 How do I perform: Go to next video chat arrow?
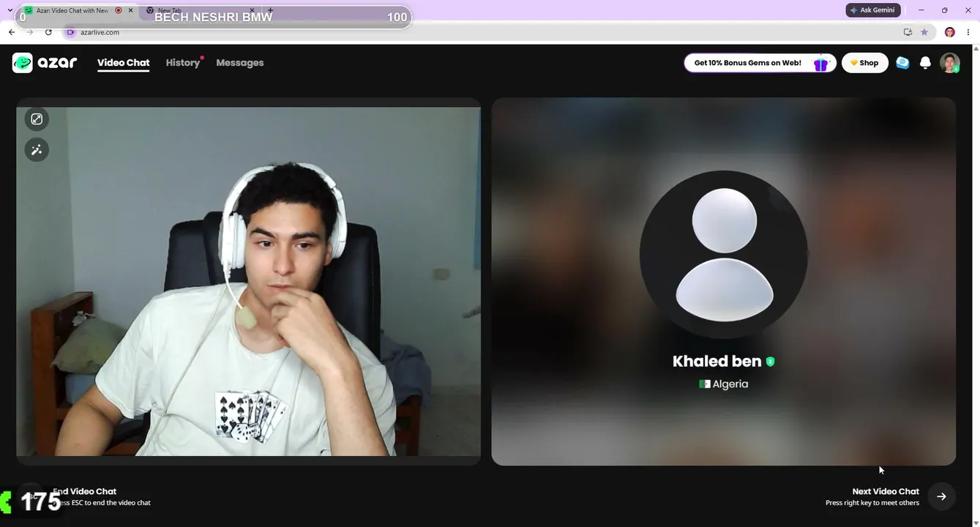pos(941,496)
